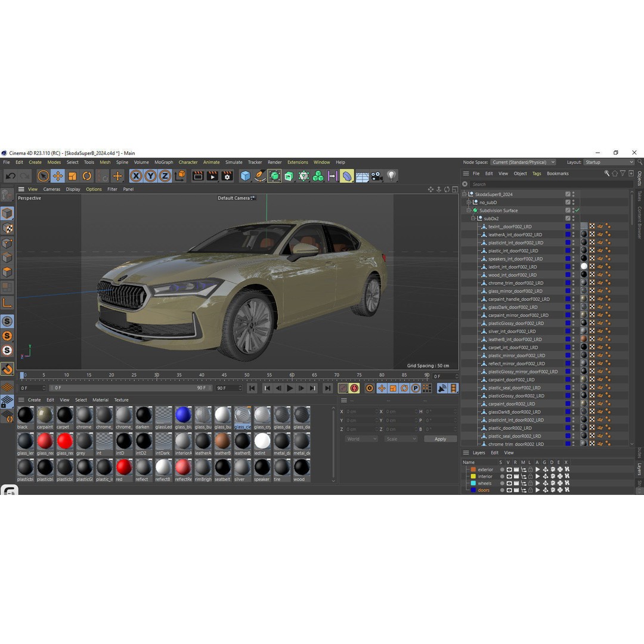Toggle the X axis lock button
The width and height of the screenshot is (644, 644).
coord(135,176)
